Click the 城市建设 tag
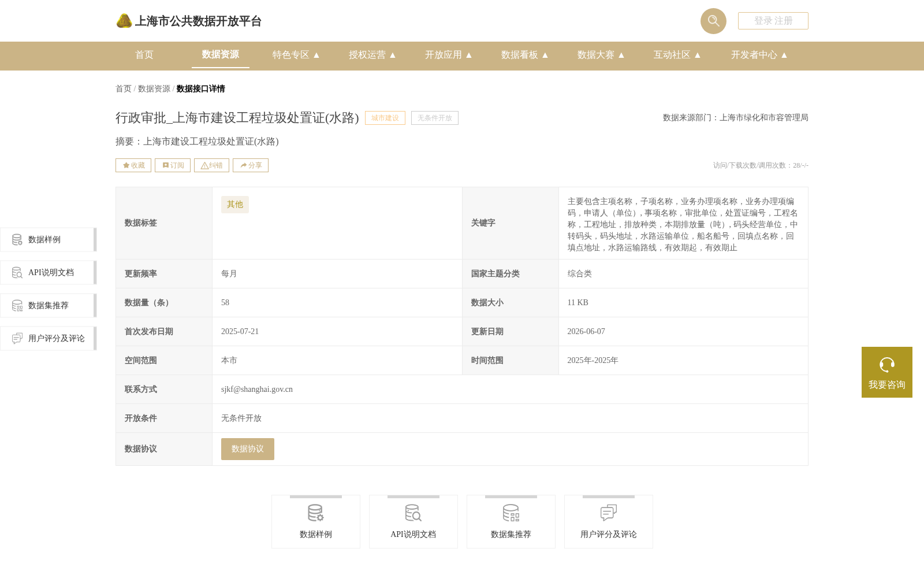Viewport: 924px width, 578px height. (x=385, y=118)
